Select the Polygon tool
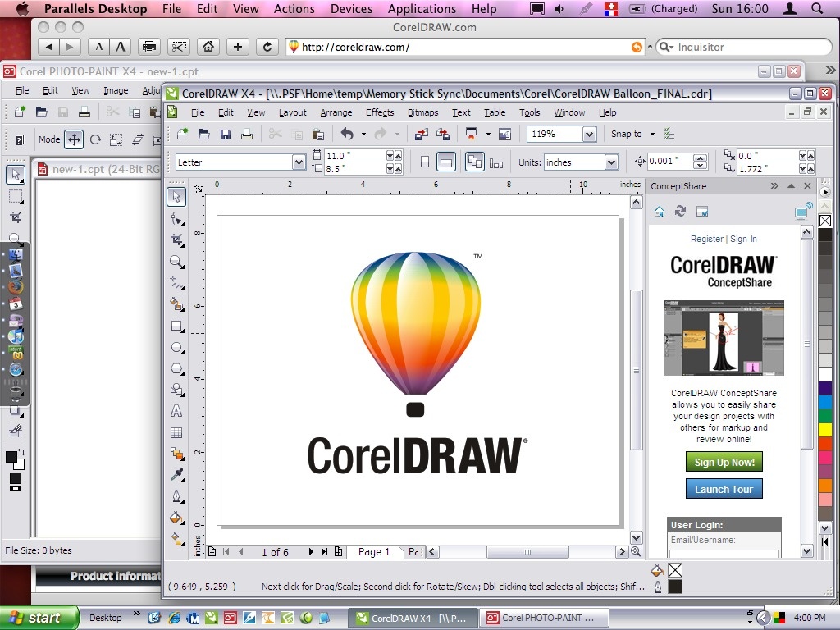Screen dimensions: 840x630 175,368
